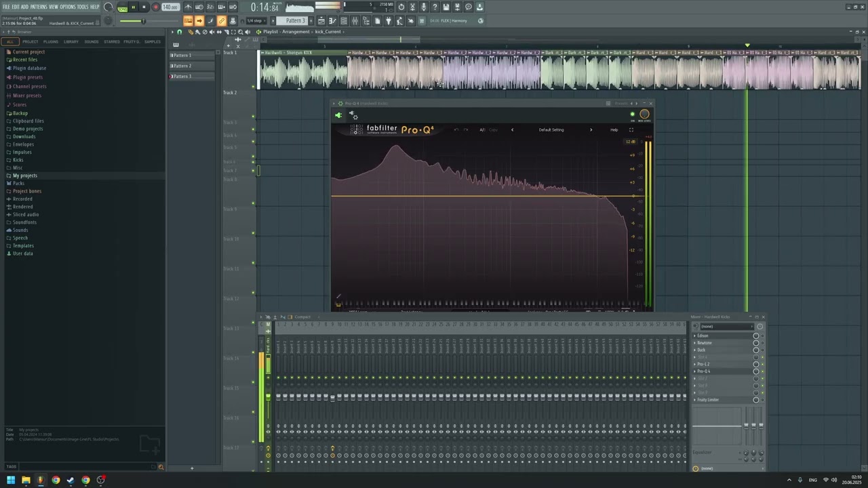Click the microphone recording icon
This screenshot has height=488, width=868.
424,7
